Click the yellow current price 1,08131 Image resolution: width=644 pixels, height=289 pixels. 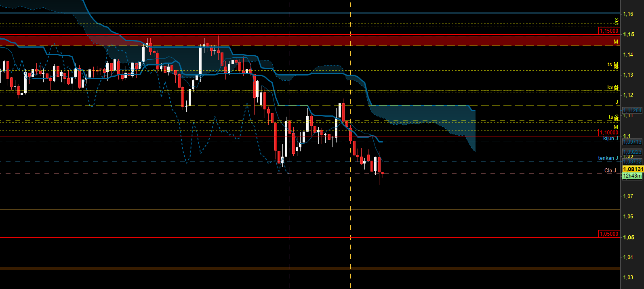pos(633,169)
